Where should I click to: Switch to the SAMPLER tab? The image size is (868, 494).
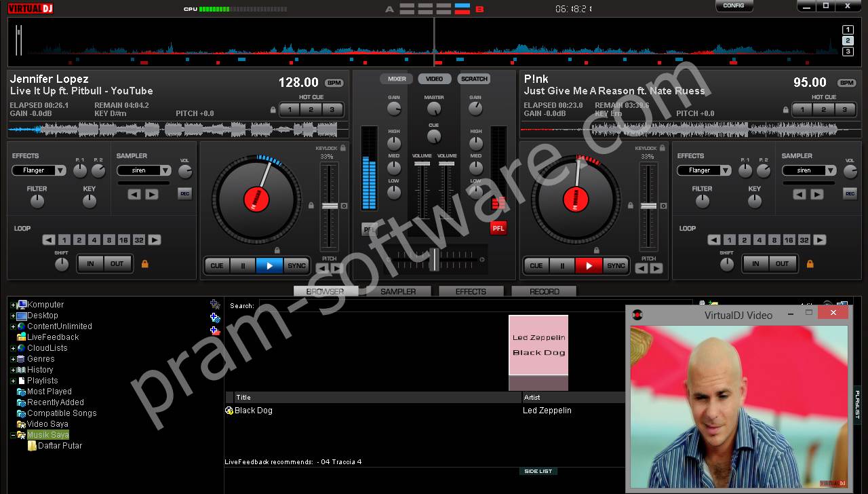tap(398, 291)
